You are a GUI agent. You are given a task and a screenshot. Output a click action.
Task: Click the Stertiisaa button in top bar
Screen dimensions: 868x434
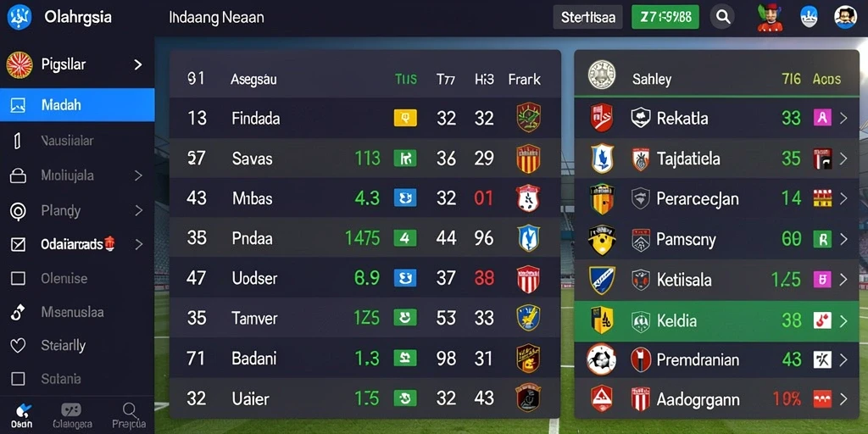tap(588, 17)
